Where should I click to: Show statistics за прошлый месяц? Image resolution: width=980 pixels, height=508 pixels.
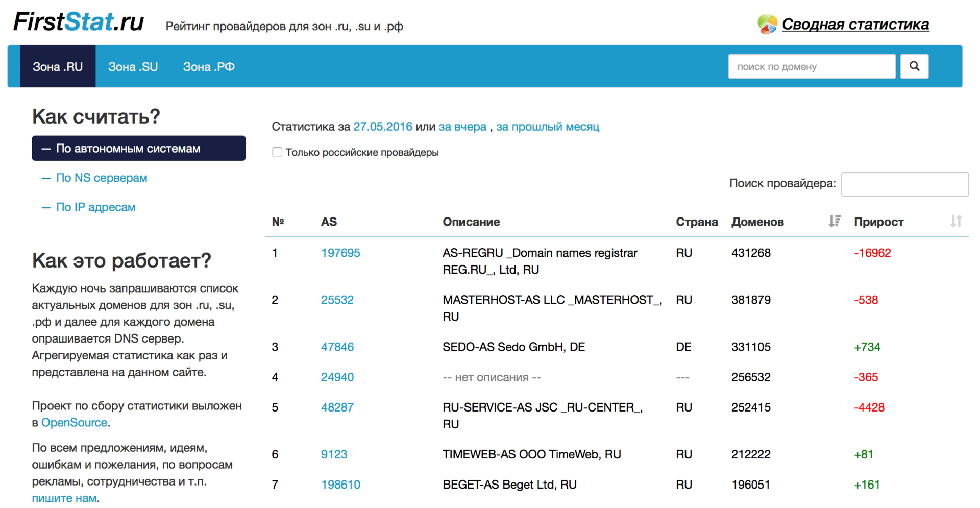click(x=548, y=127)
